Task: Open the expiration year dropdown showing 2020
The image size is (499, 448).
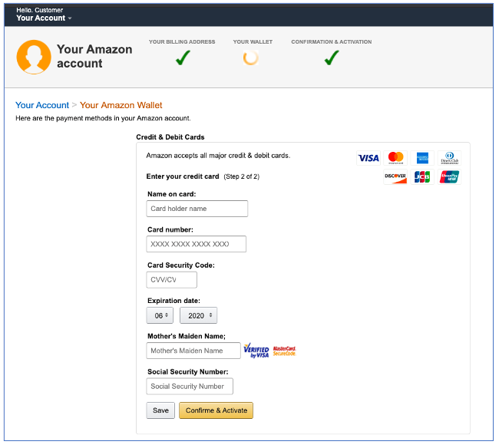Action: pos(199,315)
